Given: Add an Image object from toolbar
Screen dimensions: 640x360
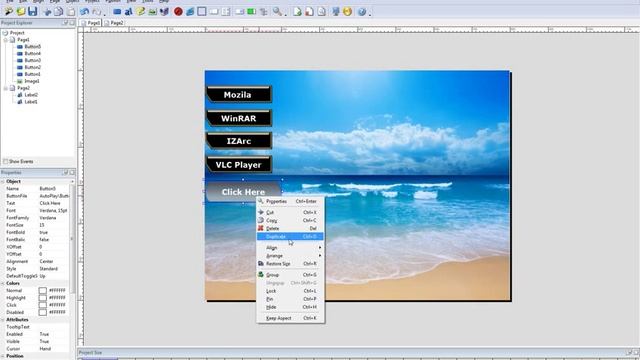Looking at the screenshot, I should tap(152, 12).
